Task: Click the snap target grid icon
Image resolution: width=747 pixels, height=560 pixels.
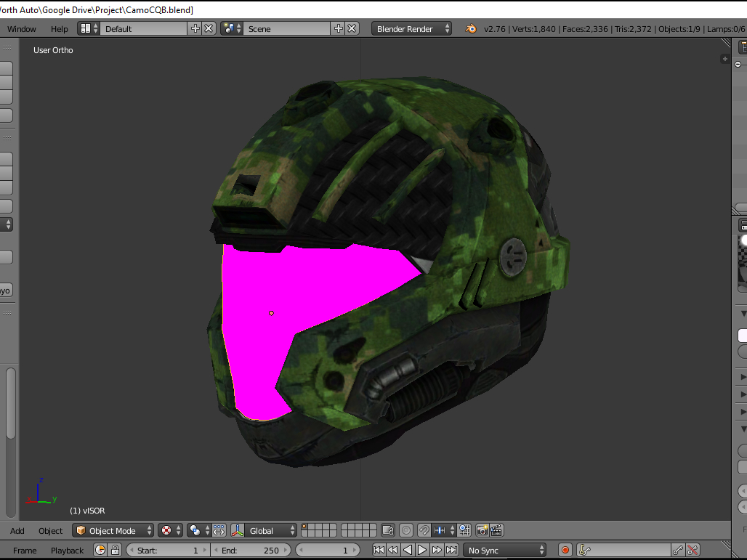Action: point(464,530)
